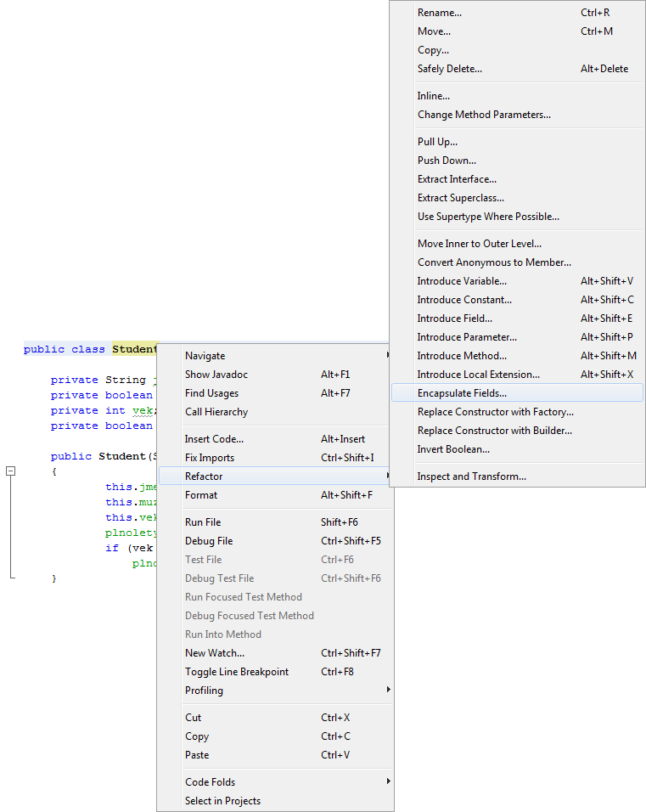Run File from the context menu
Viewport: 646px width, 812px height.
tap(203, 522)
